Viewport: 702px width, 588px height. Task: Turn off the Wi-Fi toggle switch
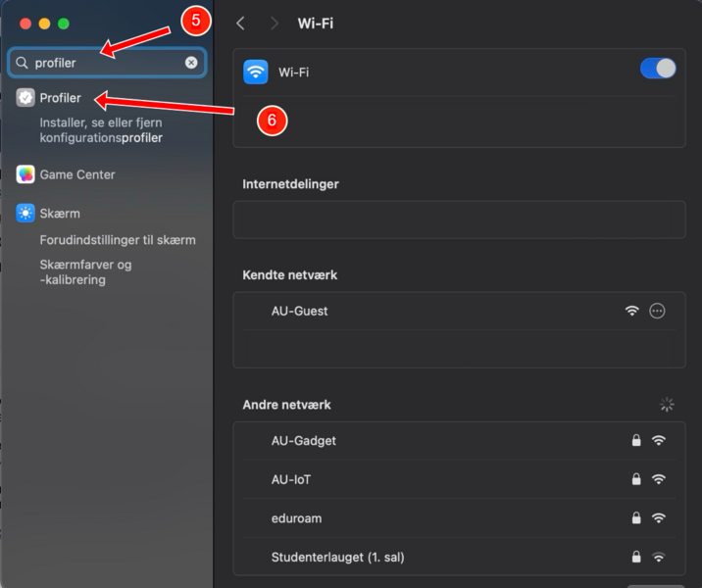tap(657, 69)
